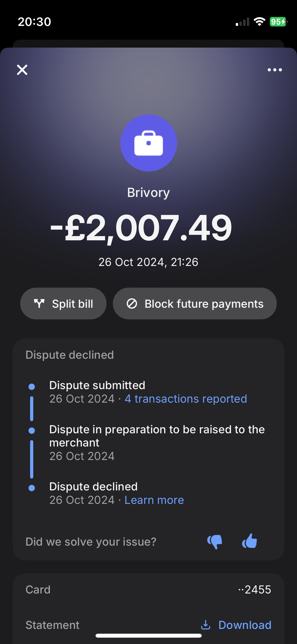Tap the card number ending 2455
Screen dimensions: 297x644
pyautogui.click(x=255, y=590)
